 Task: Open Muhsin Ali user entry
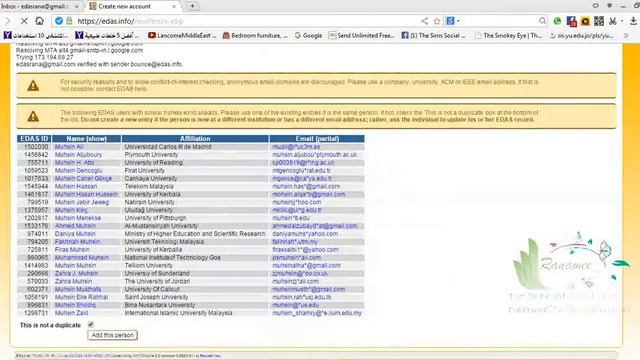pyautogui.click(x=69, y=147)
